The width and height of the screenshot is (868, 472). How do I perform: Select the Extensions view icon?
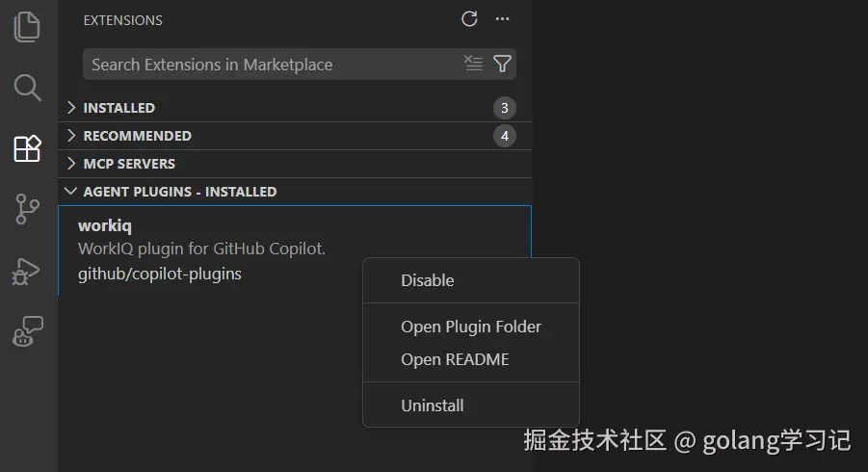click(x=27, y=148)
